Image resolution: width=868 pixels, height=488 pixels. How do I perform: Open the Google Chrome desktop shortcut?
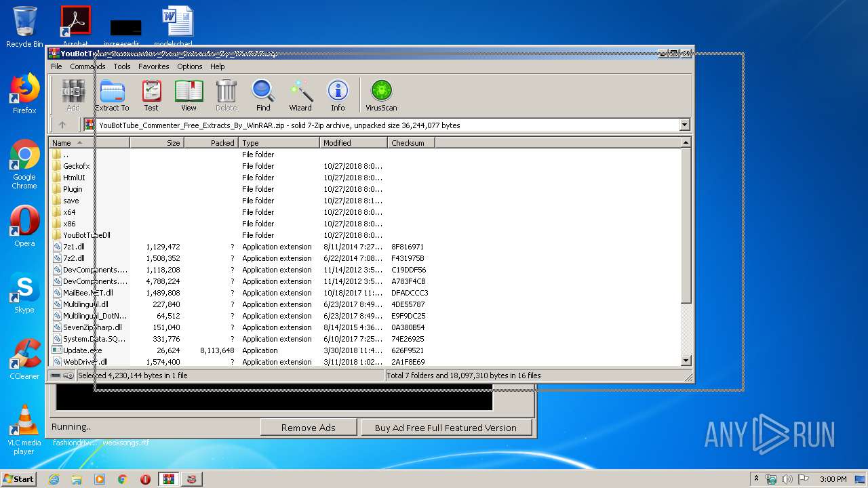(x=24, y=164)
